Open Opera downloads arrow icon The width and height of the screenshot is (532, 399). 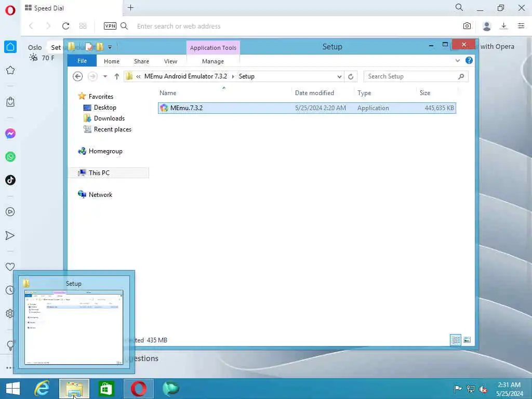[504, 26]
